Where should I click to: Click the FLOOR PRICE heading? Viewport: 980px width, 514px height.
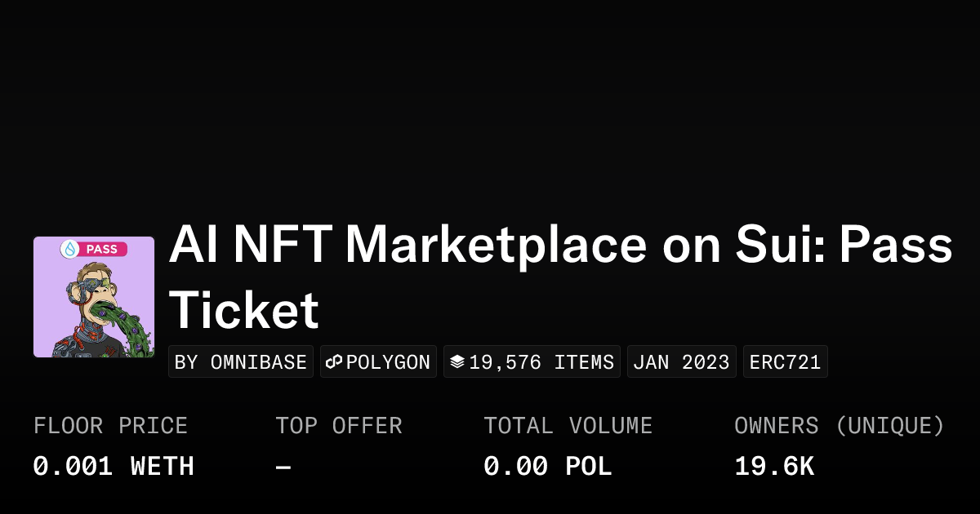(110, 426)
